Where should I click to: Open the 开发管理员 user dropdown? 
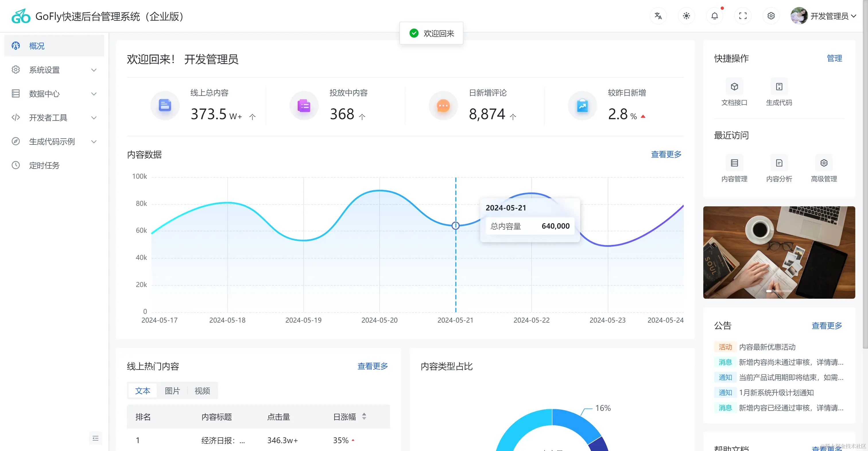pos(833,16)
